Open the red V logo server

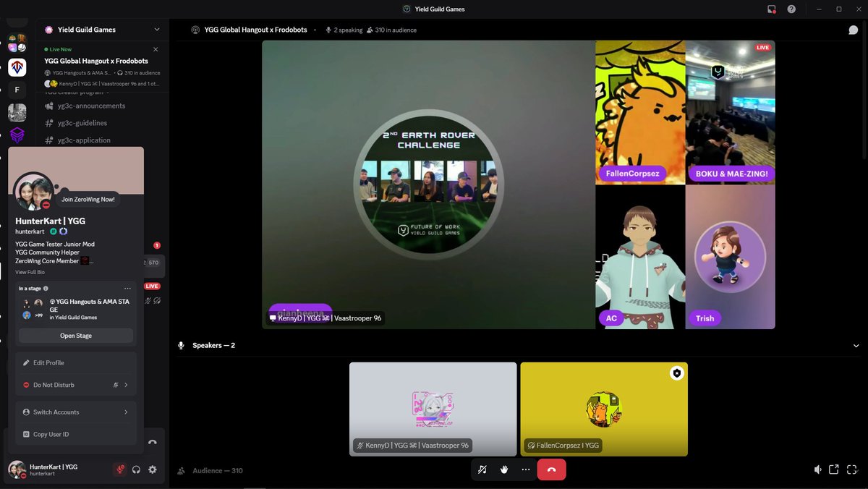coord(17,67)
